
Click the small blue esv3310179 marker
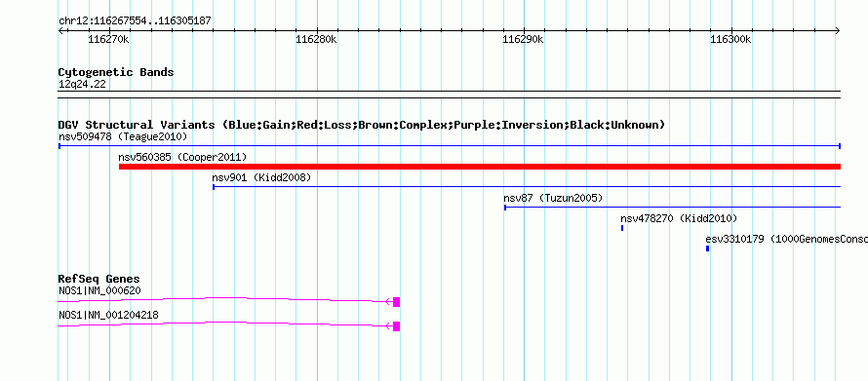(x=707, y=248)
